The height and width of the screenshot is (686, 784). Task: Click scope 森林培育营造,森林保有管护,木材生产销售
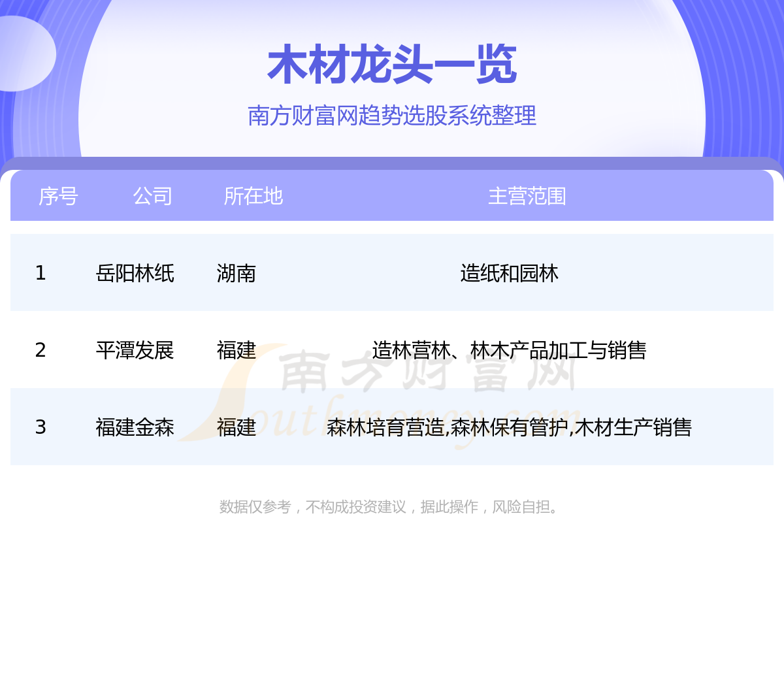point(510,427)
